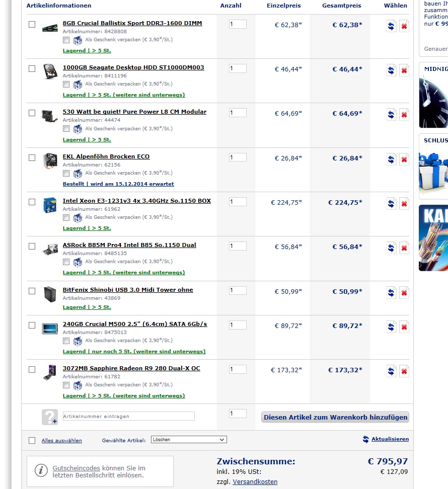Remove 8GB Crucial Ballistix Sport from cart
This screenshot has height=489, width=448.
click(404, 26)
